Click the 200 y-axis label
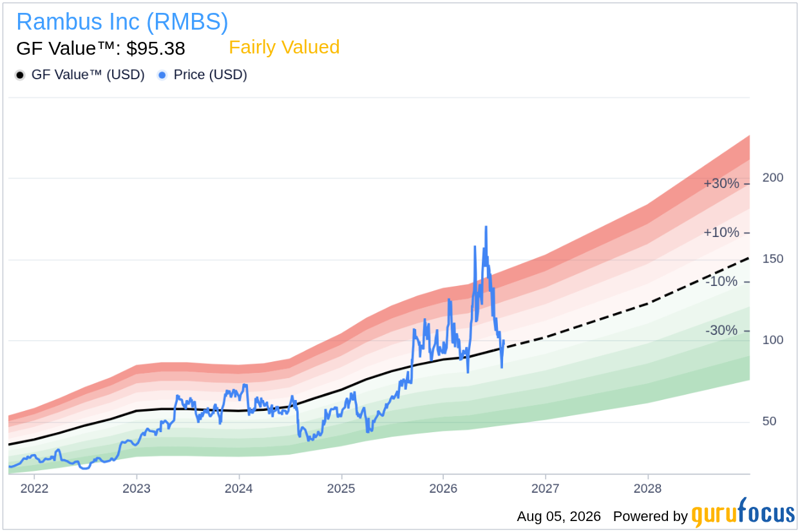 (x=773, y=178)
